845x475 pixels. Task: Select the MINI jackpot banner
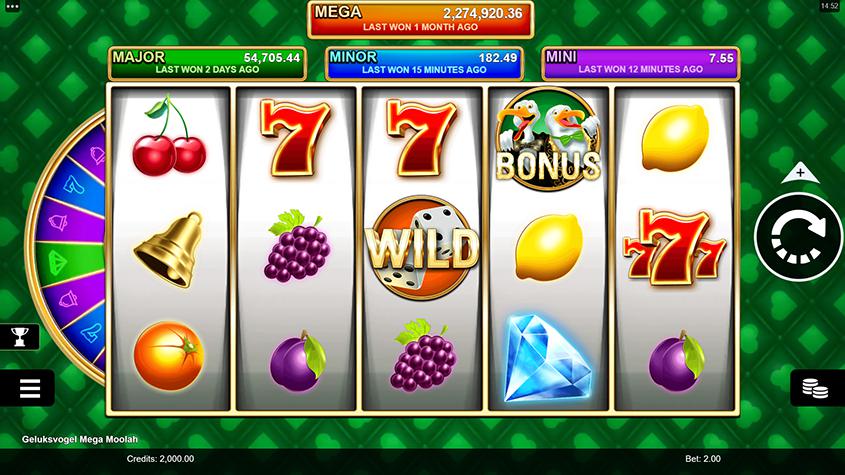(641, 63)
